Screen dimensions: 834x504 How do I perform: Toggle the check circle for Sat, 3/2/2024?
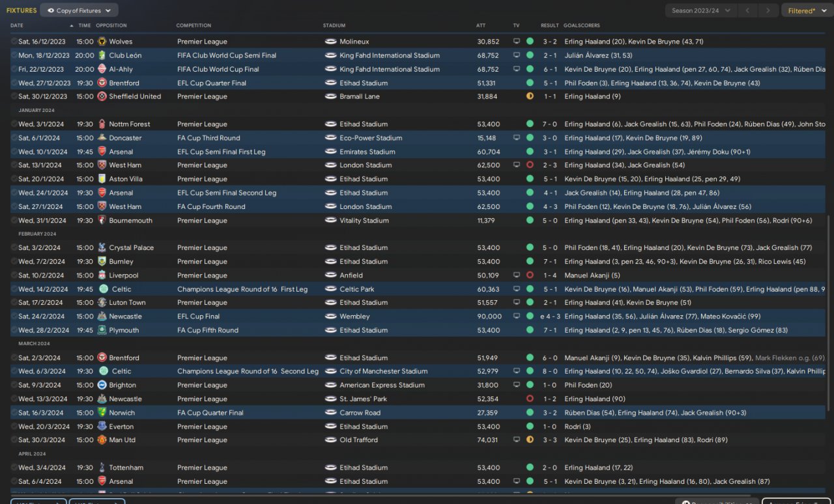coord(14,248)
